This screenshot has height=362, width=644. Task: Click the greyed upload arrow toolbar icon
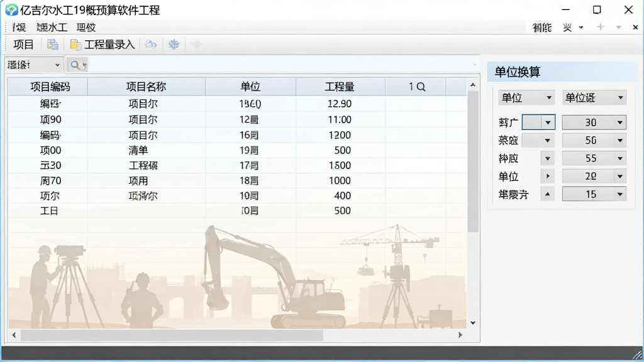[x=196, y=45]
